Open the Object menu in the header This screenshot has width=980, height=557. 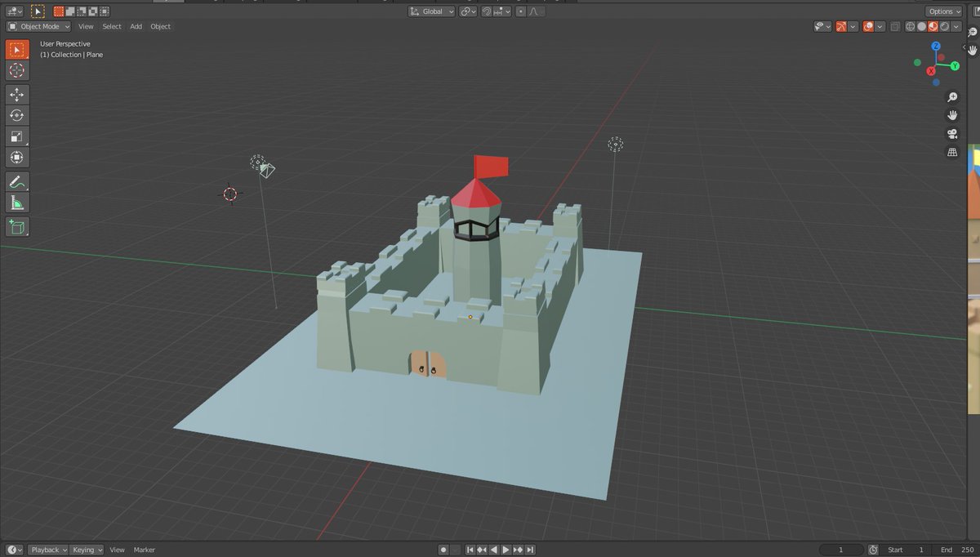tap(160, 26)
